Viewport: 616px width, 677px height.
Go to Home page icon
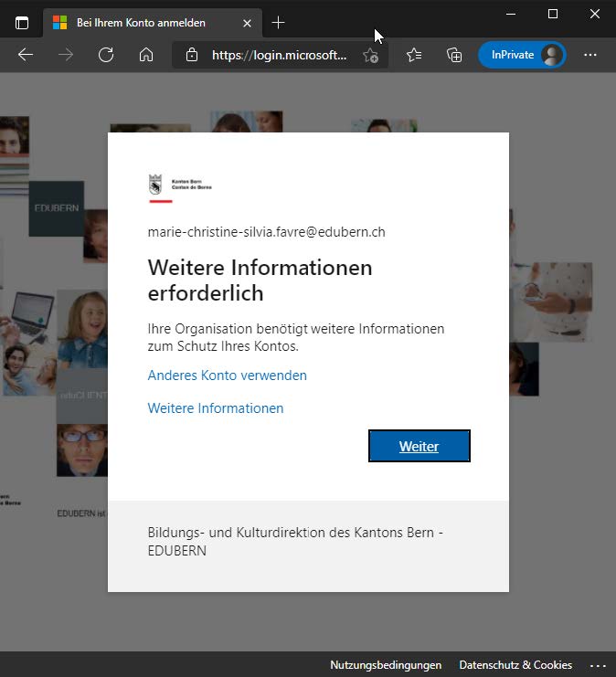pos(146,55)
